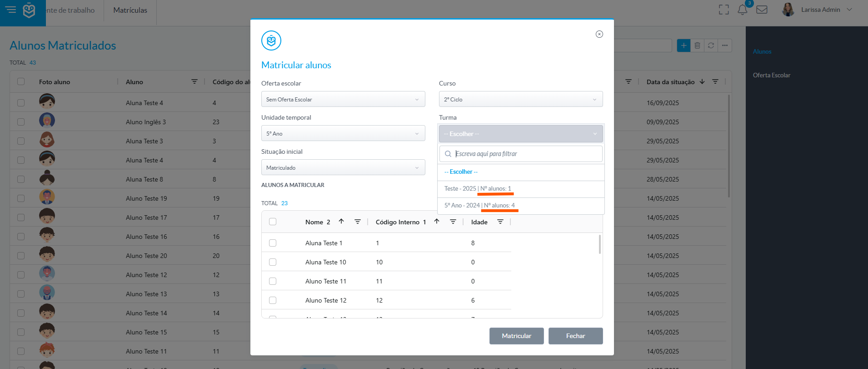Sort descending by Data da situação arrow

[702, 82]
